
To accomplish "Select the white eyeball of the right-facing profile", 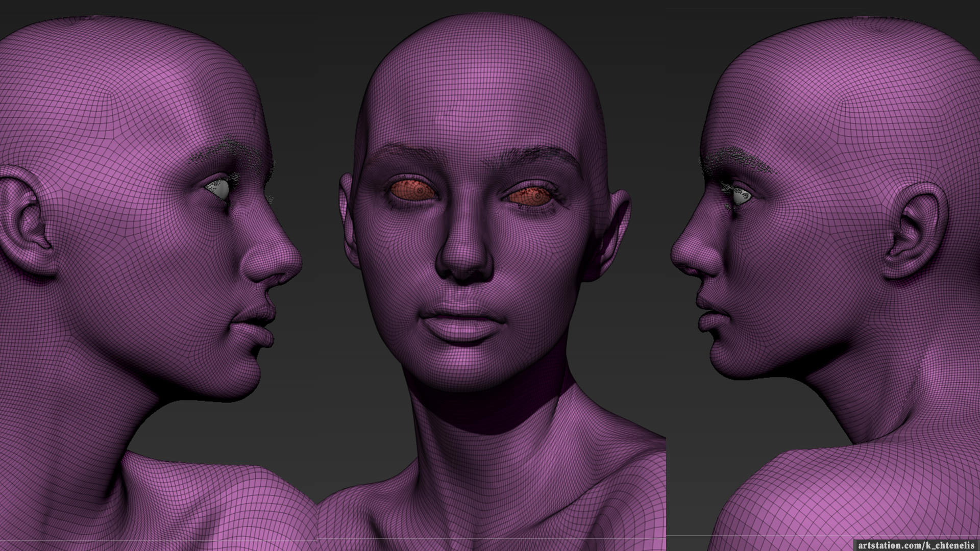I will pos(218,188).
